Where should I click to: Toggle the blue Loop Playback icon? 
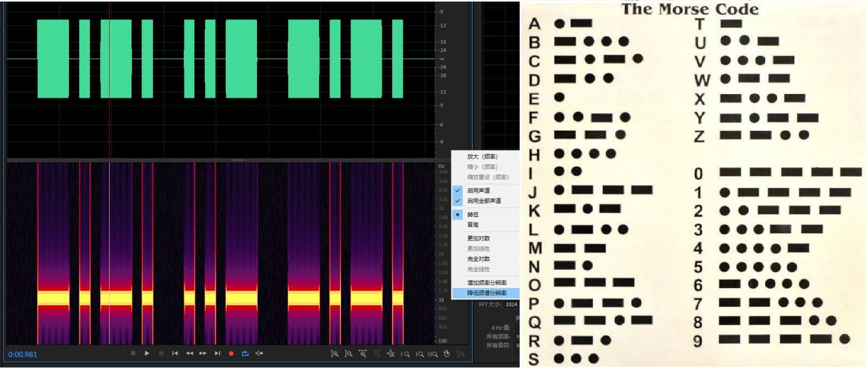click(x=245, y=354)
